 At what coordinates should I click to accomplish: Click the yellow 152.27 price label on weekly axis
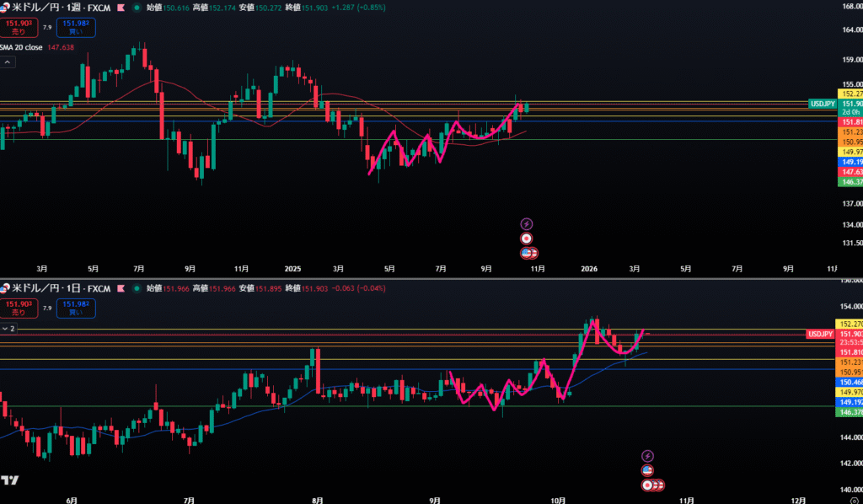(x=849, y=94)
